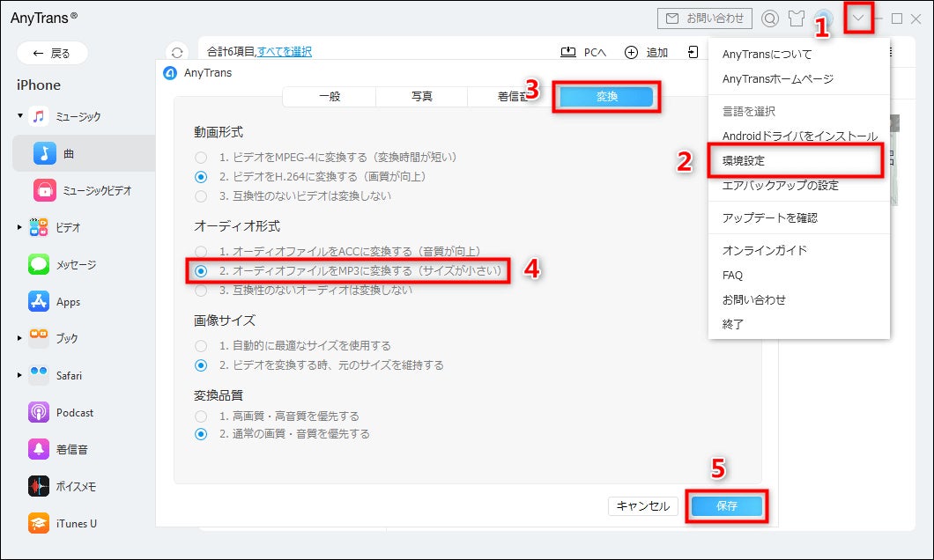The width and height of the screenshot is (934, 560).
Task: Open the 曲 songs icon
Action: point(45,153)
